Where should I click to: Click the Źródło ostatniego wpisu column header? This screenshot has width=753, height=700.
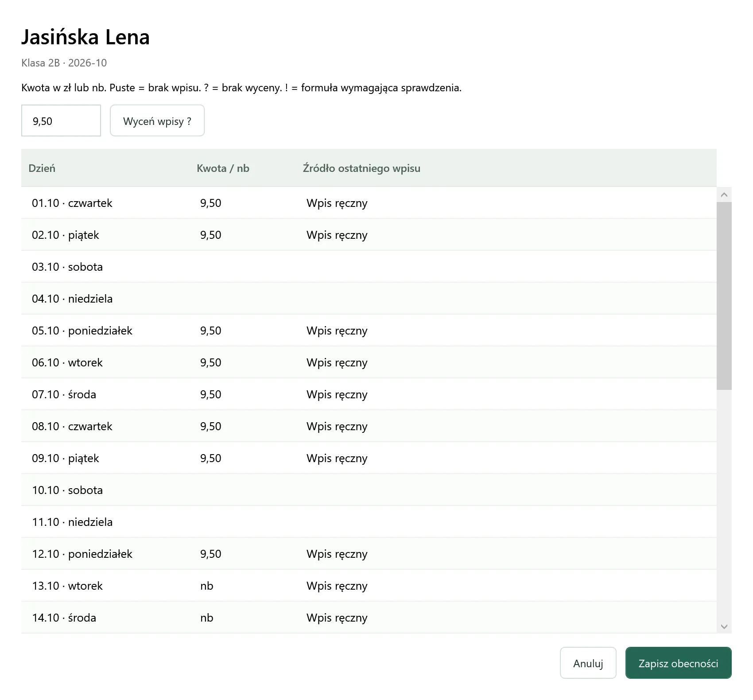[x=361, y=168]
